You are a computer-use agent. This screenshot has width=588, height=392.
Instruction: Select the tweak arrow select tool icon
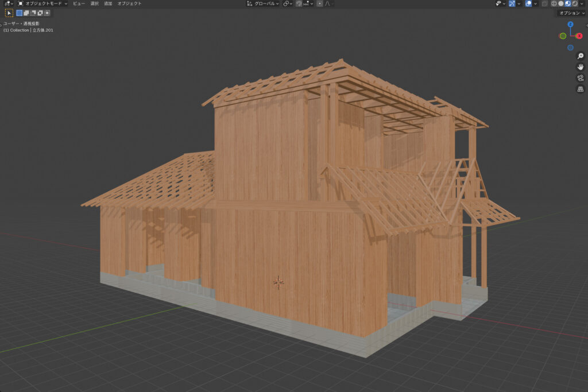[9, 13]
